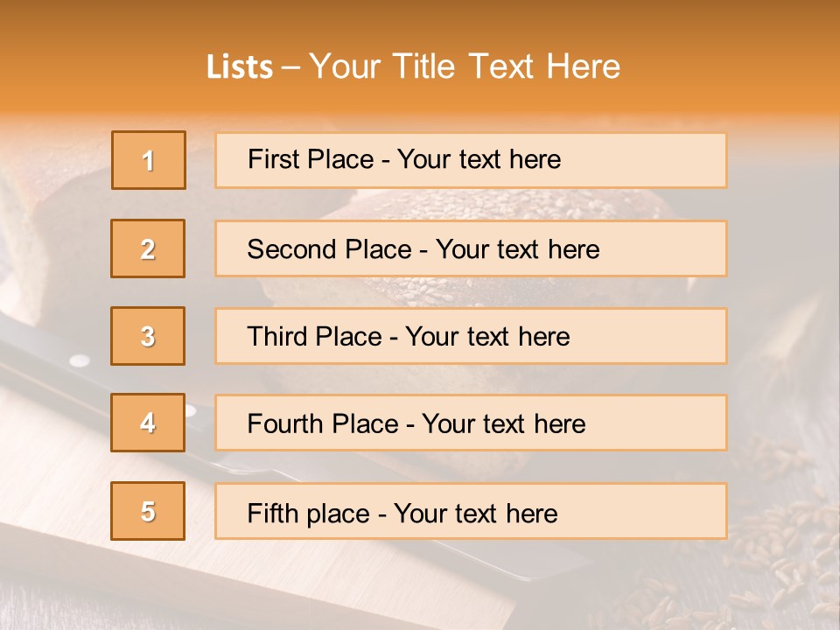Click 'Your text here' in Fifth place bar
The width and height of the screenshot is (840, 630).
click(x=476, y=514)
